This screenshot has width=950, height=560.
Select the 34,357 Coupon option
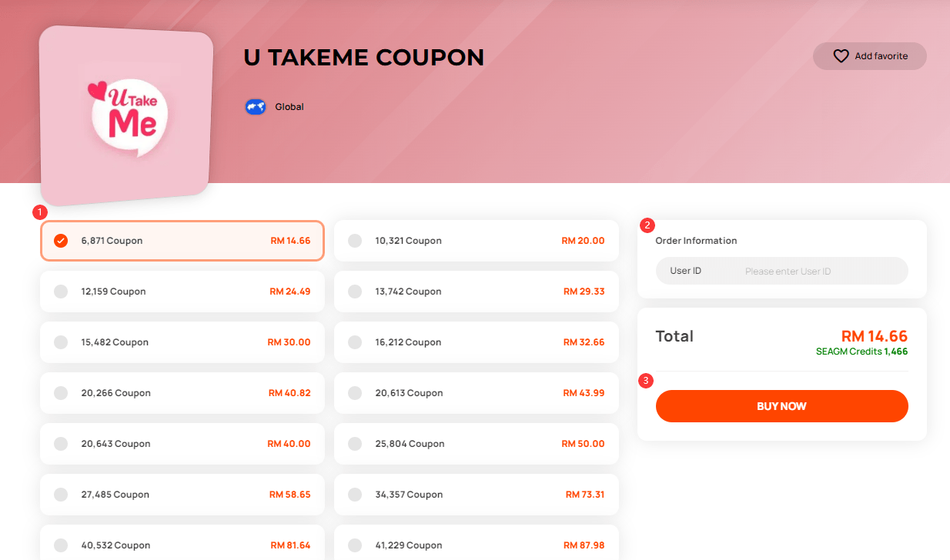(476, 494)
